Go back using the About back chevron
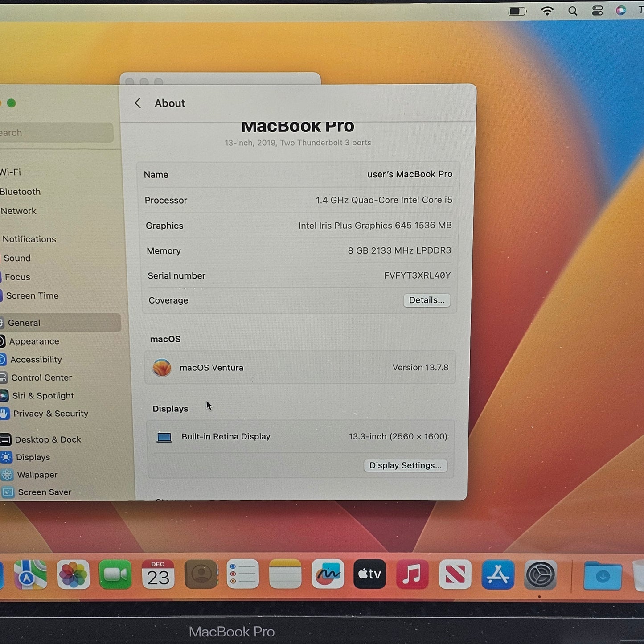 point(138,103)
